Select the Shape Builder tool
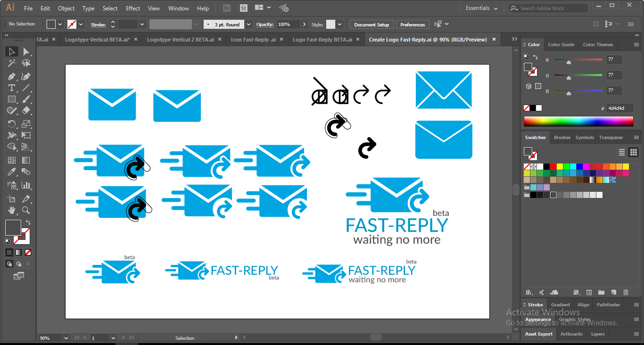 (x=12, y=147)
